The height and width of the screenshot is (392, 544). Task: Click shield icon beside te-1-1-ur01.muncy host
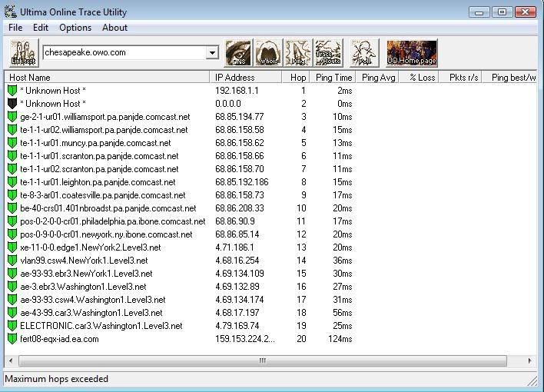[x=12, y=143]
